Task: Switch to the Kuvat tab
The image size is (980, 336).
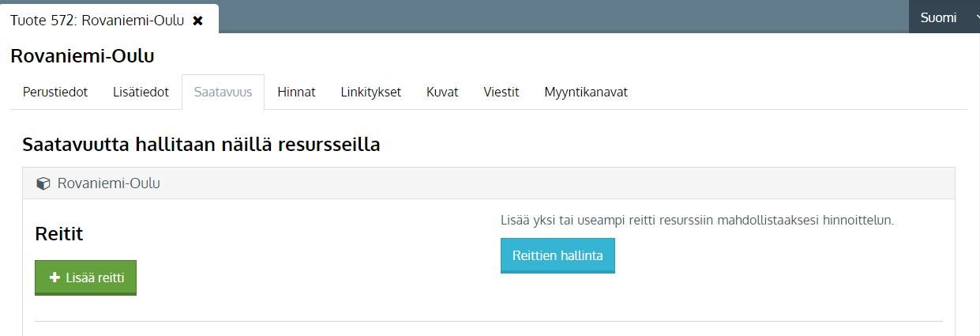Action: [x=442, y=92]
